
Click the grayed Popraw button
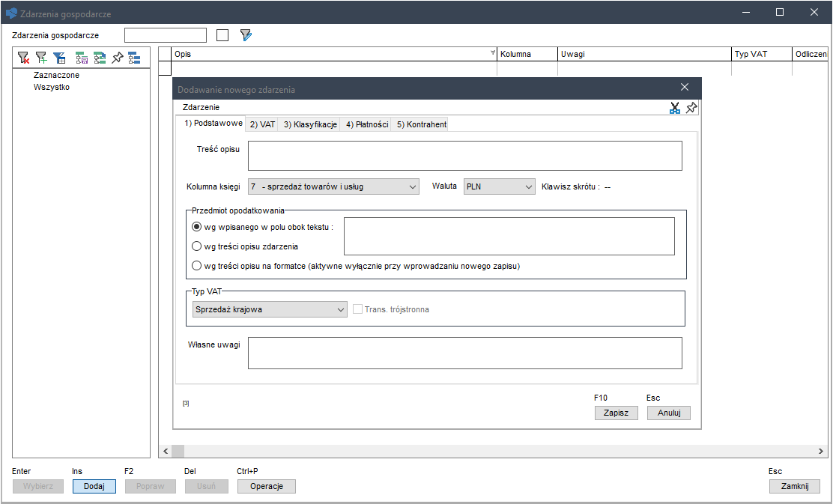[151, 486]
